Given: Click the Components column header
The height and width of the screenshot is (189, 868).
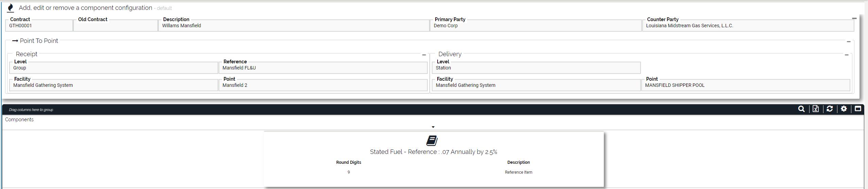Looking at the screenshot, I should pyautogui.click(x=19, y=120).
